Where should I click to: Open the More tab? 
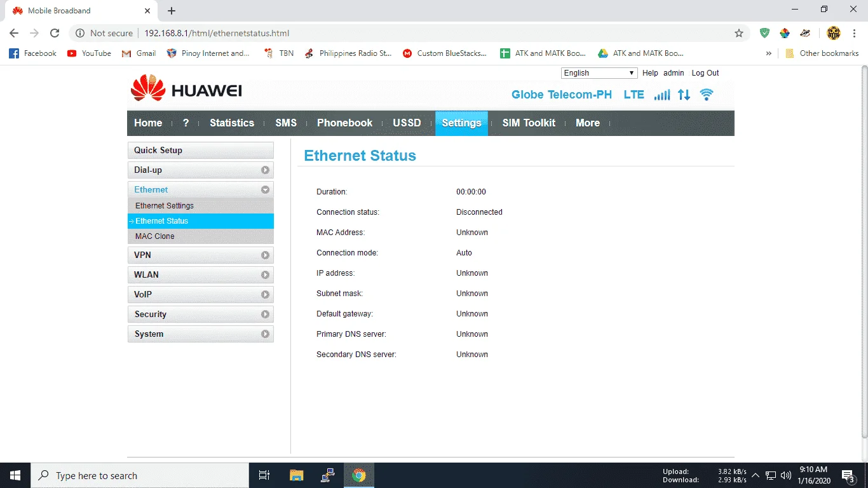[x=588, y=123]
